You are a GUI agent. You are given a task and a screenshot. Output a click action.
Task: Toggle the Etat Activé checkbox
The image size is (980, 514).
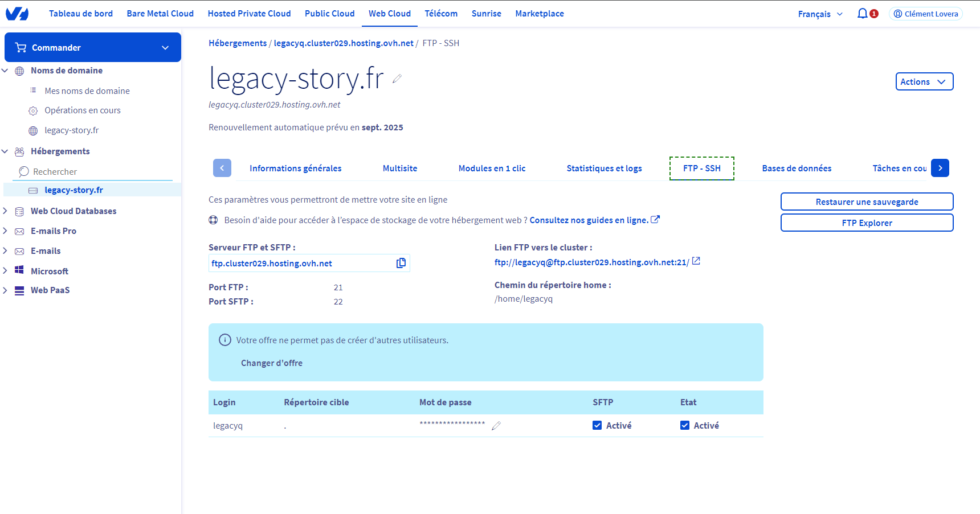[685, 425]
